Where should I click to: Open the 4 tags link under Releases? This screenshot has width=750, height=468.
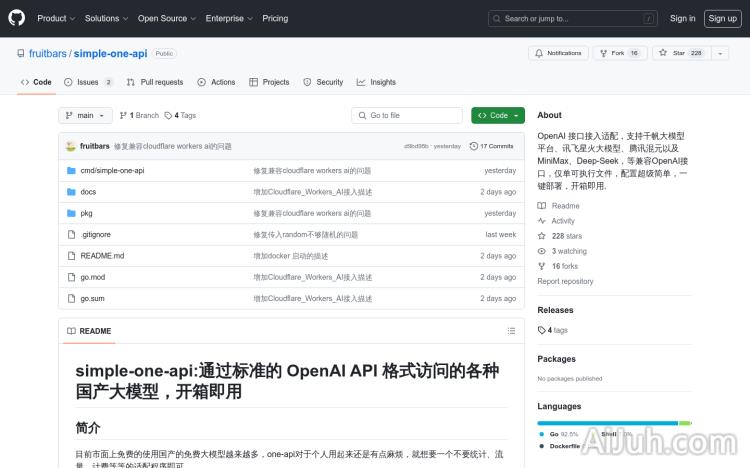[x=553, y=330]
